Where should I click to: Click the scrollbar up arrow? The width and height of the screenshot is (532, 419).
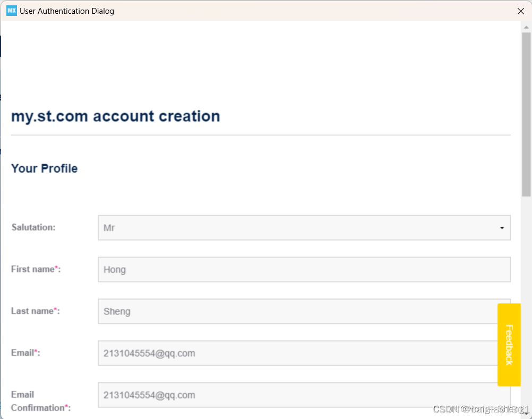pos(526,27)
